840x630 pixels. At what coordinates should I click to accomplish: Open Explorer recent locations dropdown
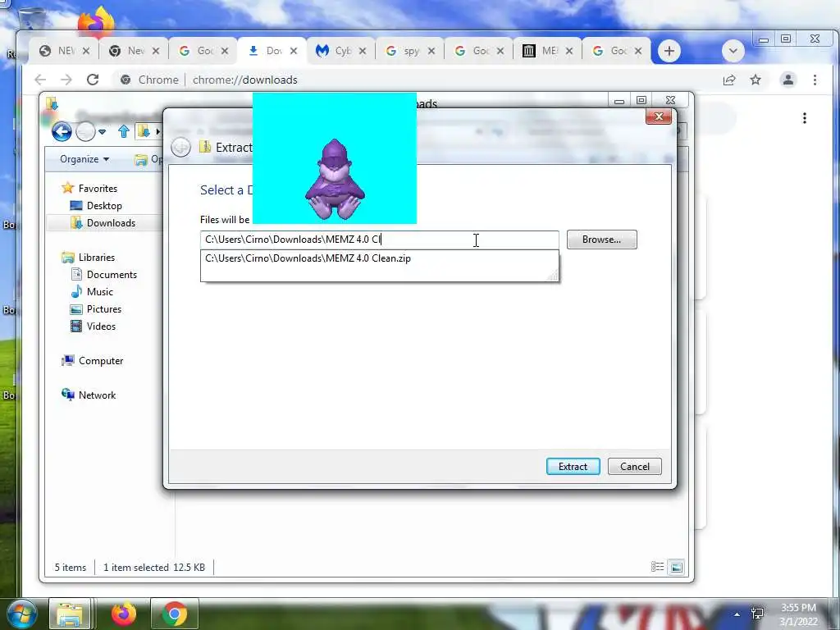103,131
